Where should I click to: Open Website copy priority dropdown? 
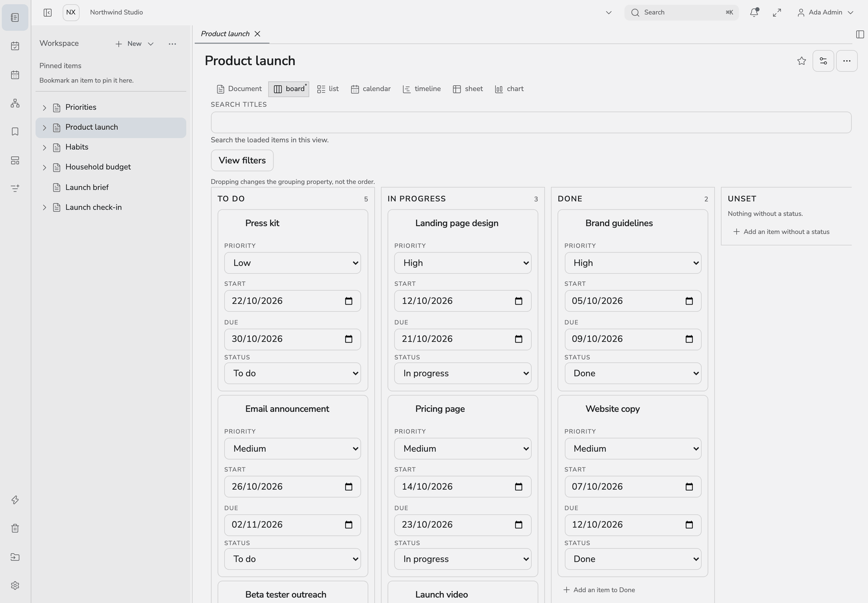(x=633, y=448)
